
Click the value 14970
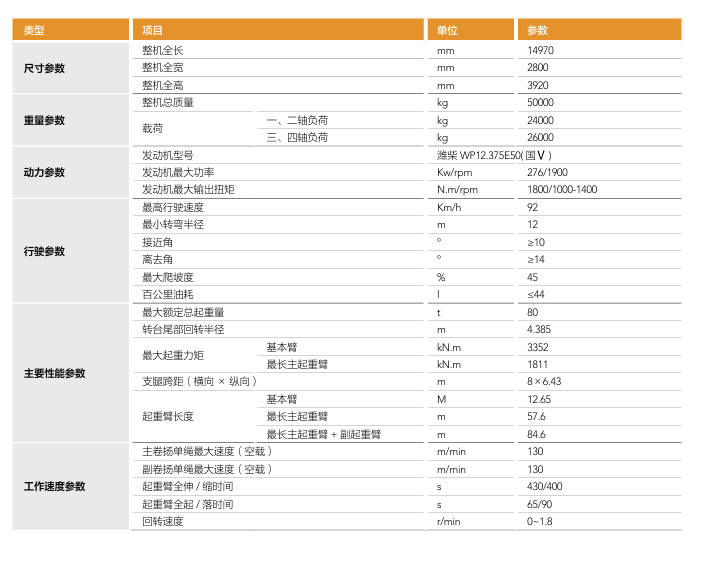click(540, 51)
